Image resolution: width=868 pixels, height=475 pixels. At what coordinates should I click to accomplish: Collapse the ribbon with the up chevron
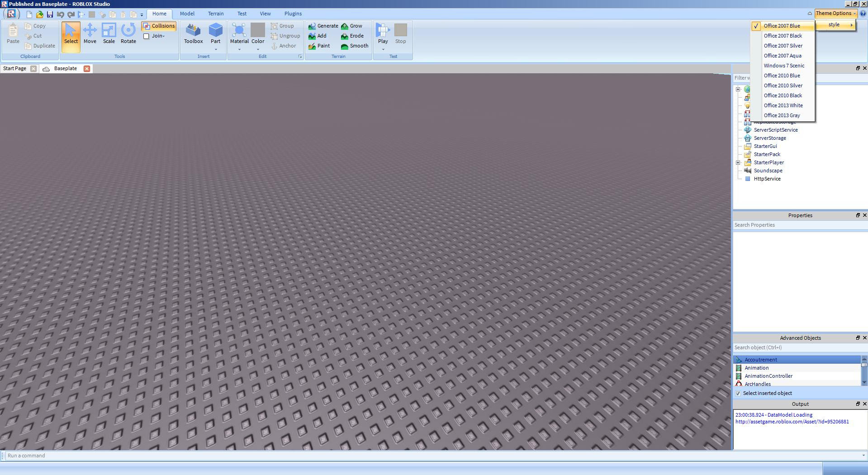tap(810, 14)
